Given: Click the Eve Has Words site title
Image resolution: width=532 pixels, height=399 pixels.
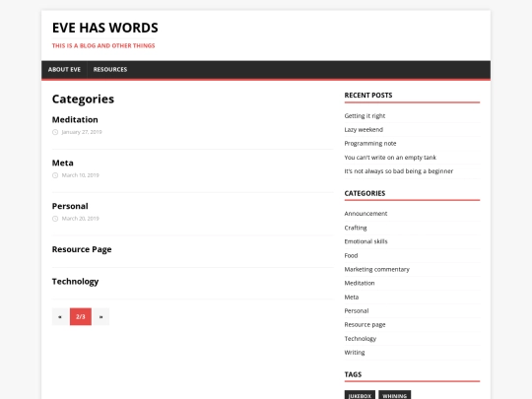Looking at the screenshot, I should (104, 28).
